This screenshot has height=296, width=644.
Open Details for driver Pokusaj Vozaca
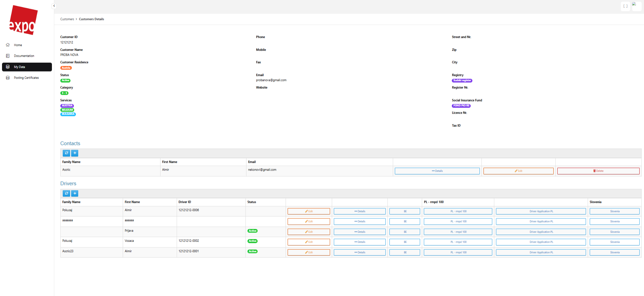359,242
